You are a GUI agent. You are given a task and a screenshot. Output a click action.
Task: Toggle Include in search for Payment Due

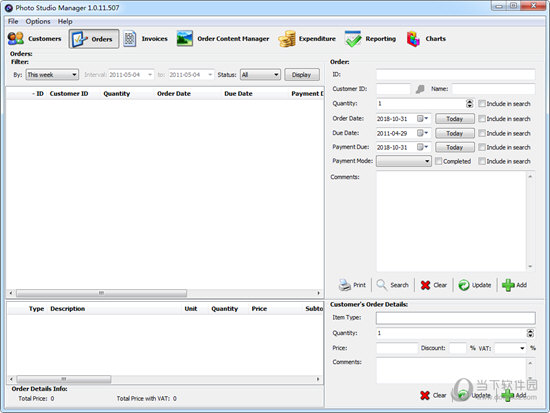[x=482, y=147]
